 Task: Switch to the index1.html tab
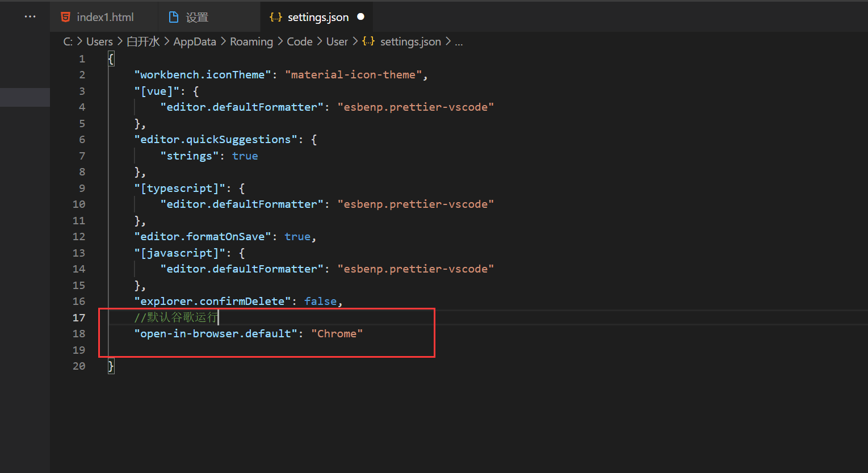point(104,16)
